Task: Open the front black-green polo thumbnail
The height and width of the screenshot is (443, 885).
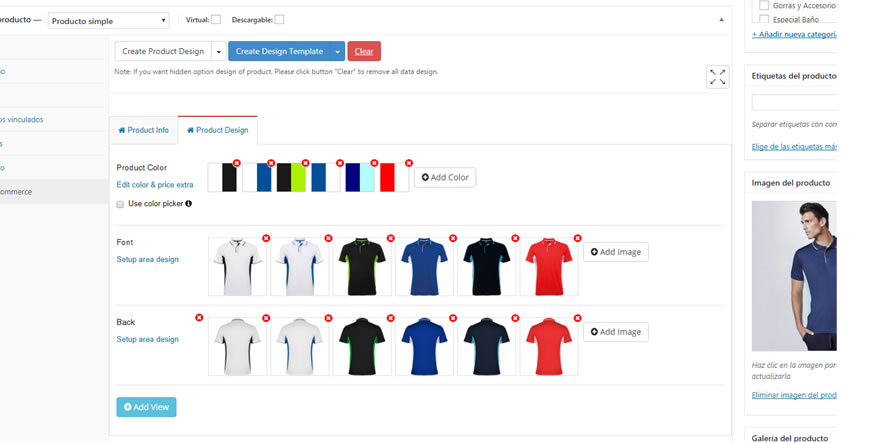Action: [x=362, y=266]
